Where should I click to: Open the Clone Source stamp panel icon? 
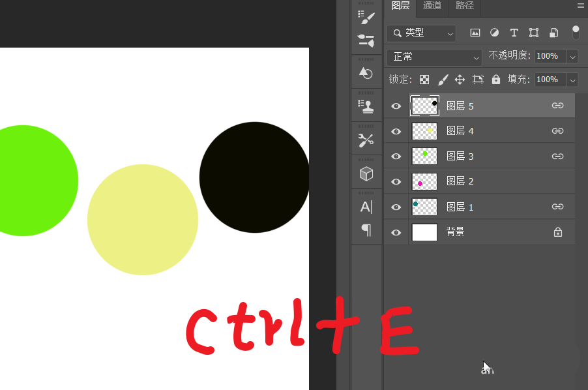point(366,106)
